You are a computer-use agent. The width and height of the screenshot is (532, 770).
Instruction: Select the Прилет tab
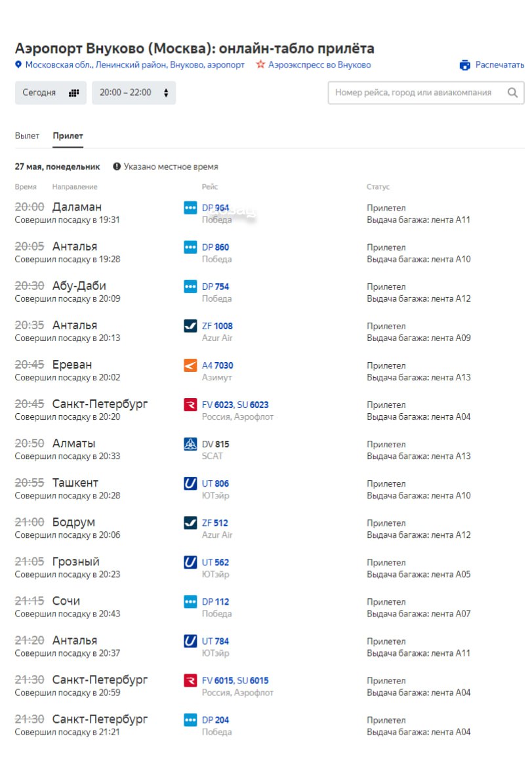pyautogui.click(x=68, y=136)
